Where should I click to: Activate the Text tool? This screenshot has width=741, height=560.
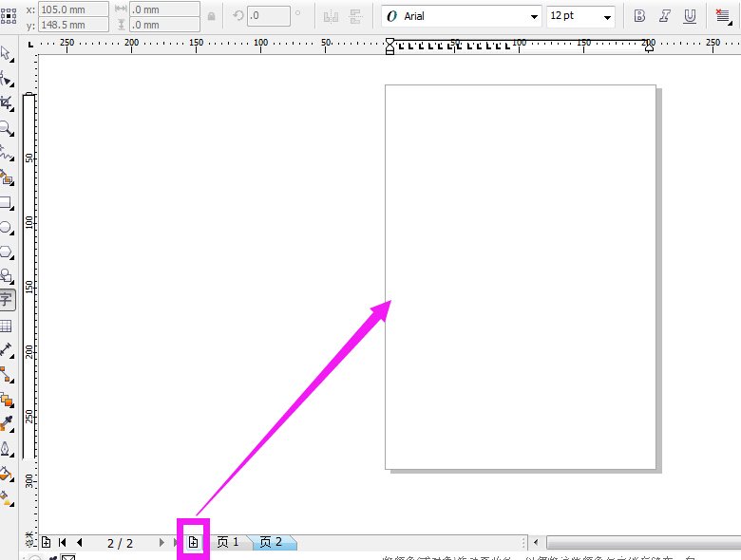6,300
